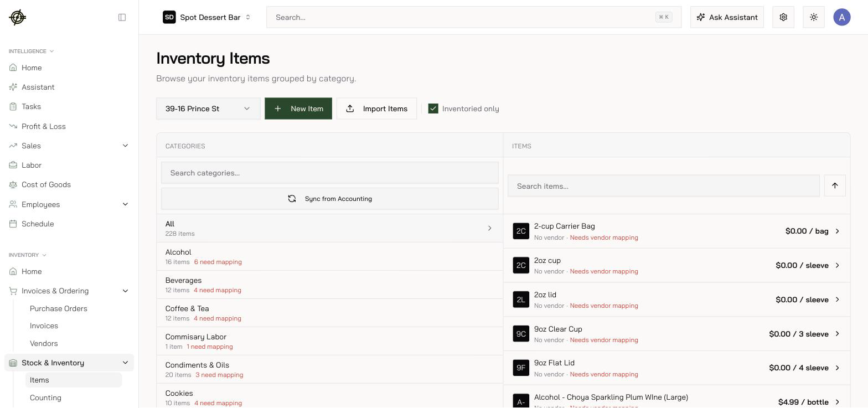The height and width of the screenshot is (408, 868).
Task: Click the 9C badge for 9oz Clear Cup
Action: pos(521,334)
